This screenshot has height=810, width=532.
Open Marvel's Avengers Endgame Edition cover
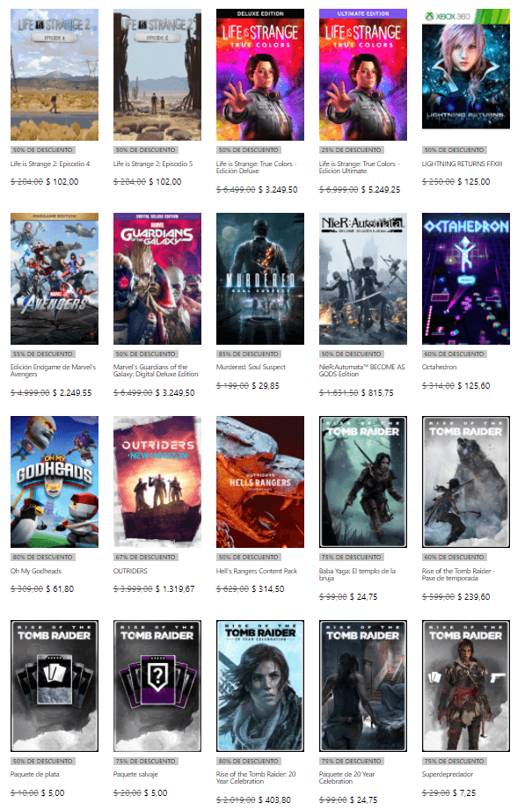pyautogui.click(x=55, y=279)
